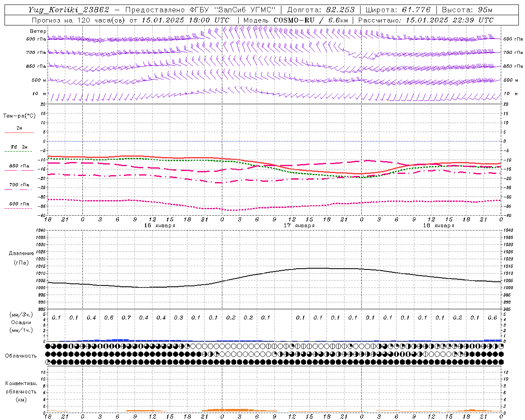Click the Осадки panel label
This screenshot has height=420, width=525.
click(x=21, y=322)
